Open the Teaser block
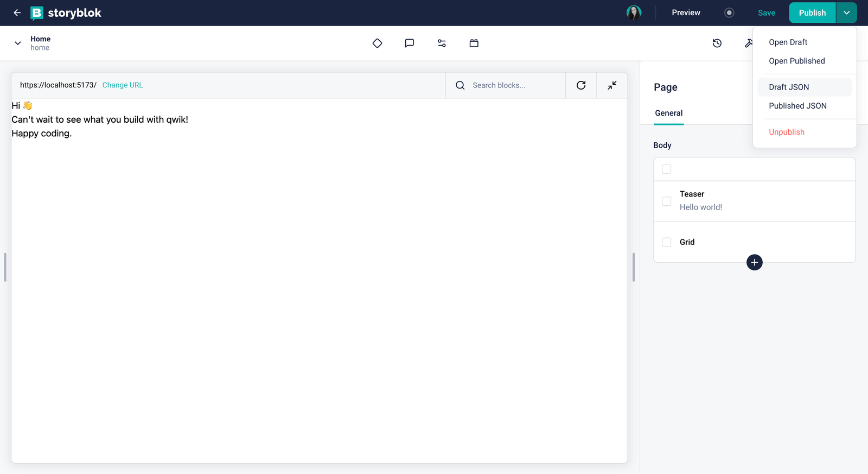Viewport: 868px width, 474px height. 755,201
